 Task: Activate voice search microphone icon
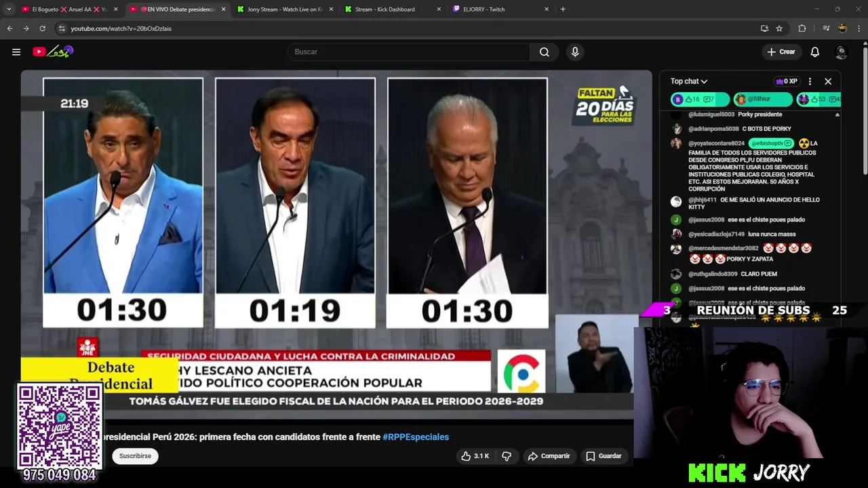click(x=575, y=52)
